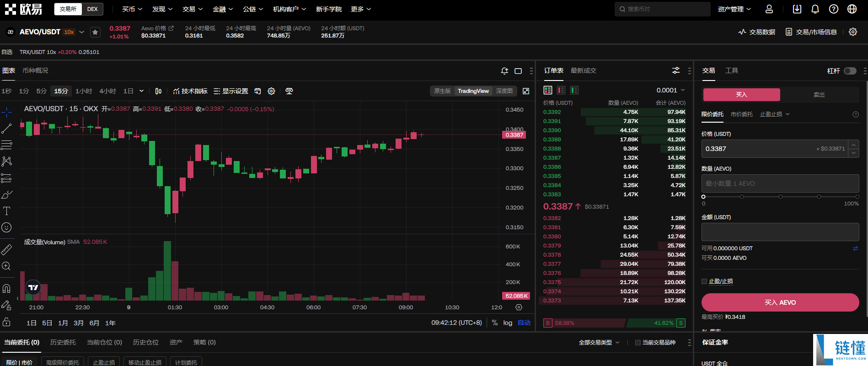Screen dimensions: 868x366
Task: Open the candlestick chart type selector
Action: pyautogui.click(x=158, y=91)
